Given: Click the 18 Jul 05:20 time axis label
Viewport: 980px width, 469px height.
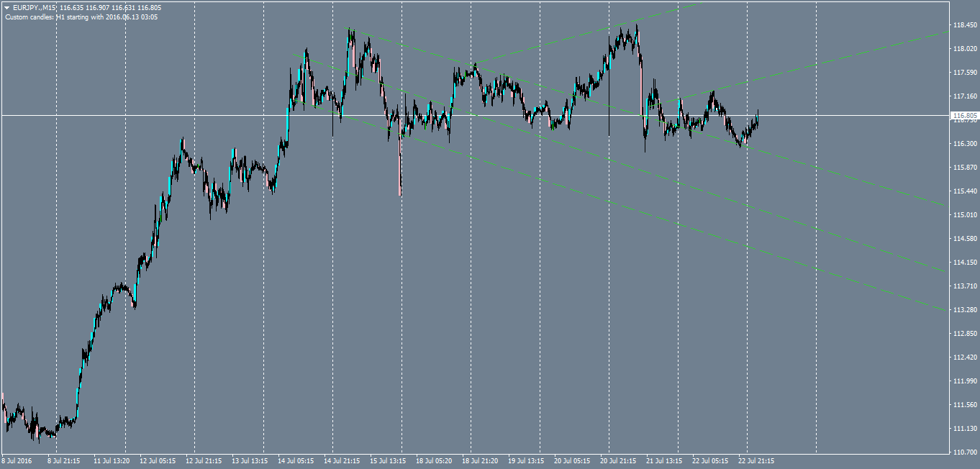Looking at the screenshot, I should [x=435, y=461].
